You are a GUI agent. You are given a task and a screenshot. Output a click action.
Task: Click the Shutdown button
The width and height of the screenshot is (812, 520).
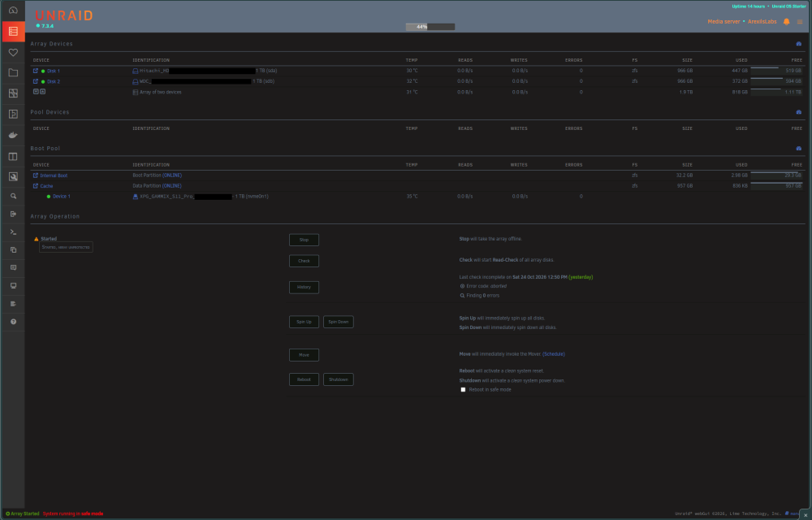338,379
